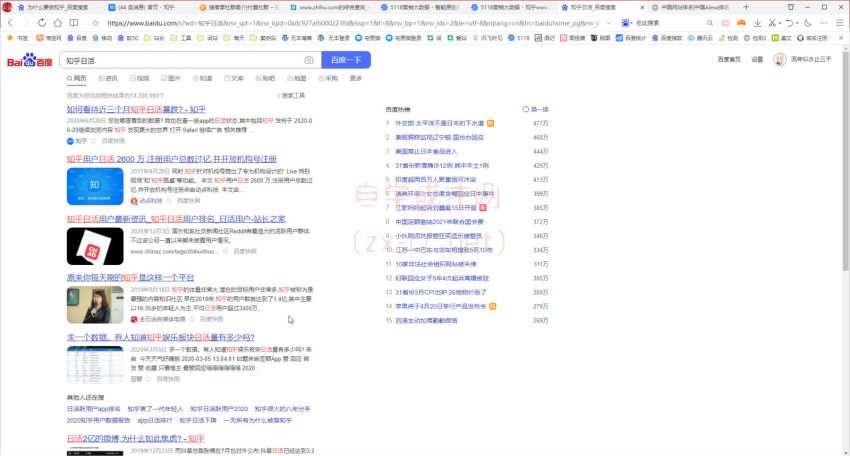This screenshot has height=456, width=850.
Task: Open the hamburger main menu
Action: click(840, 23)
